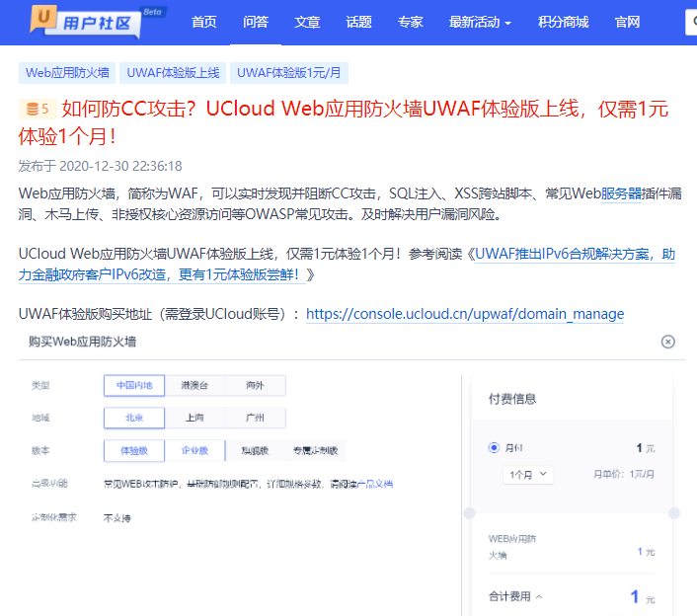697x616 pixels.
Task: Select 中国内地 type option
Action: (134, 385)
